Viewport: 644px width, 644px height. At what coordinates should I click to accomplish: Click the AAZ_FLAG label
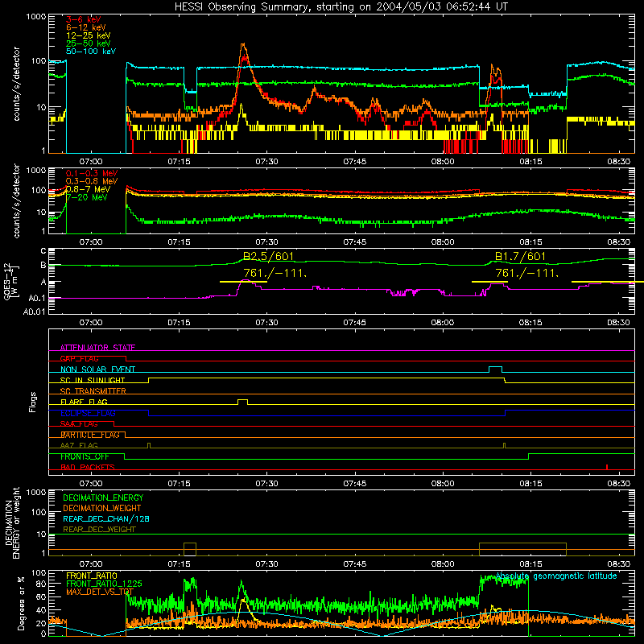(79, 445)
